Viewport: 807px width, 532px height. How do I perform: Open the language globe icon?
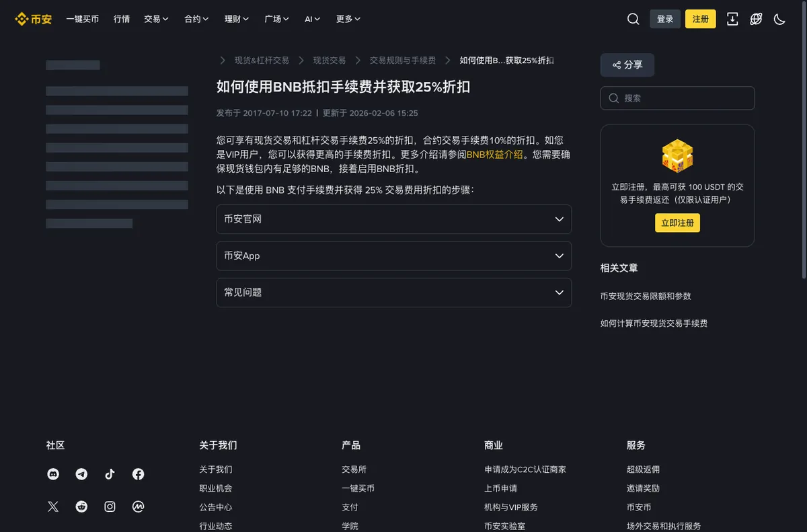coord(756,19)
